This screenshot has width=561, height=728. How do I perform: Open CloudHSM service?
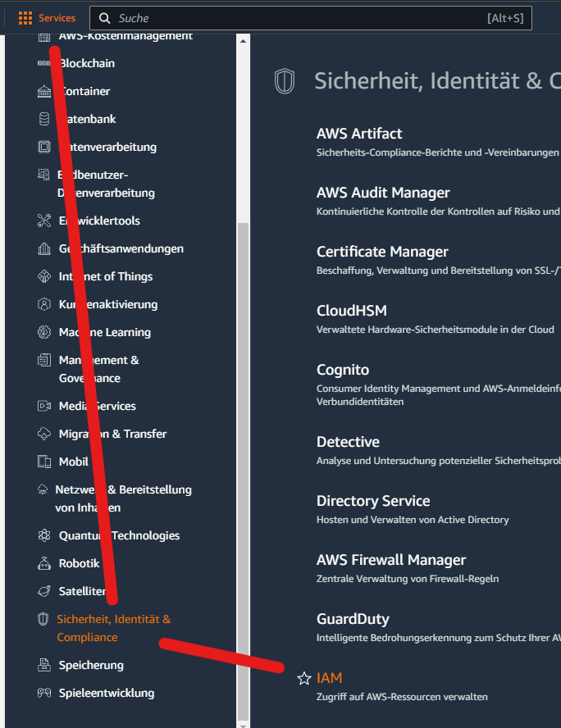tap(352, 310)
